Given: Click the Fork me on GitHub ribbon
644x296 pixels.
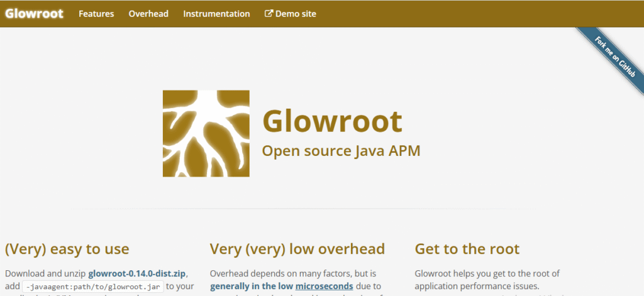Looking at the screenshot, I should point(614,57).
